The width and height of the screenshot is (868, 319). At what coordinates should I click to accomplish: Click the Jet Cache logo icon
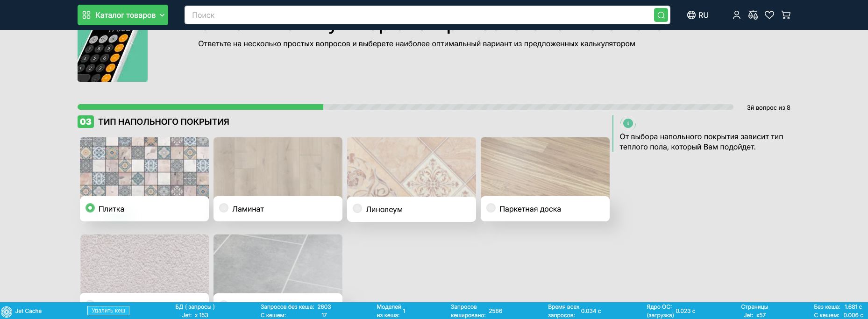7,312
